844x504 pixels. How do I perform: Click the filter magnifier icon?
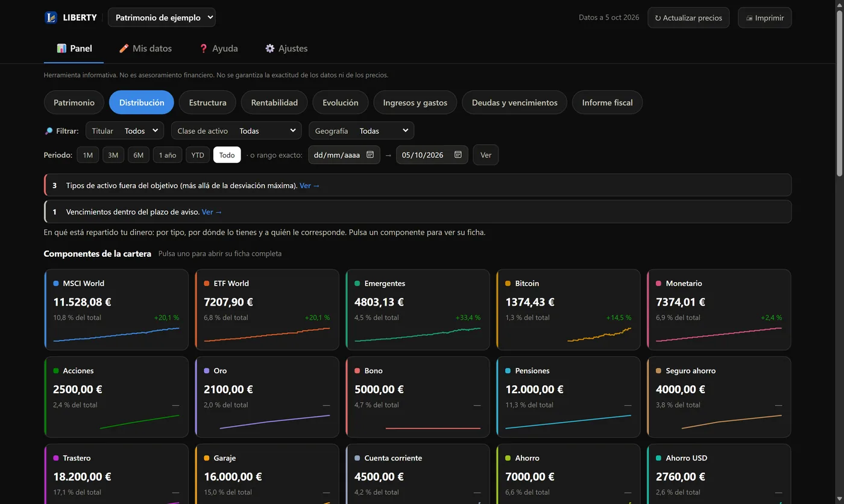[48, 131]
